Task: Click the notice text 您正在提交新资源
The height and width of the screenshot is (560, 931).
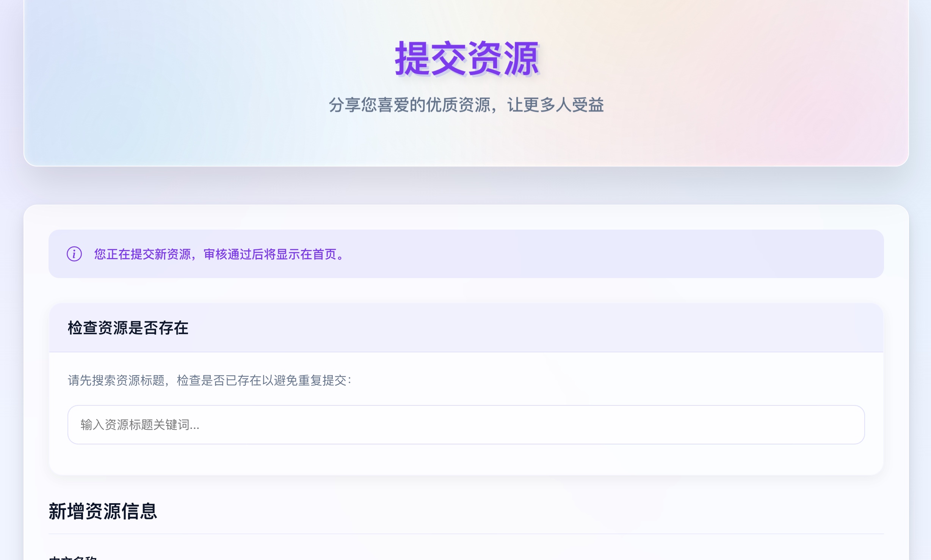Action: tap(143, 254)
